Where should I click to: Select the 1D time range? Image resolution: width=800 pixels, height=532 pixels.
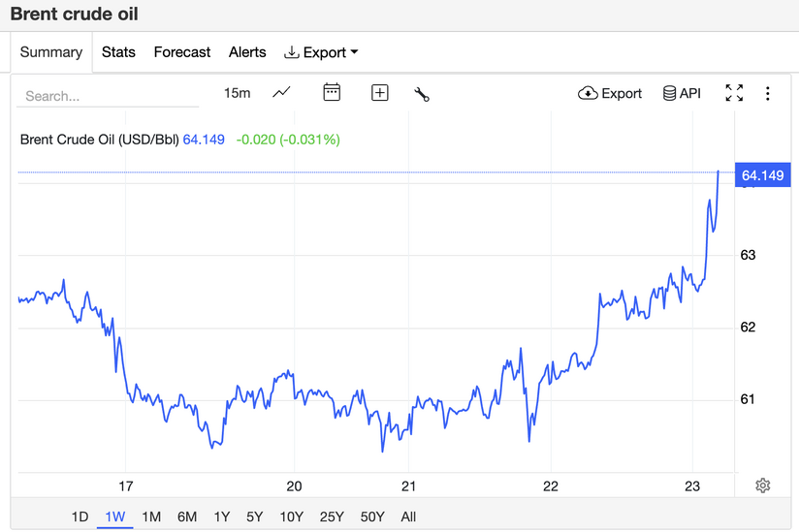pos(80,516)
